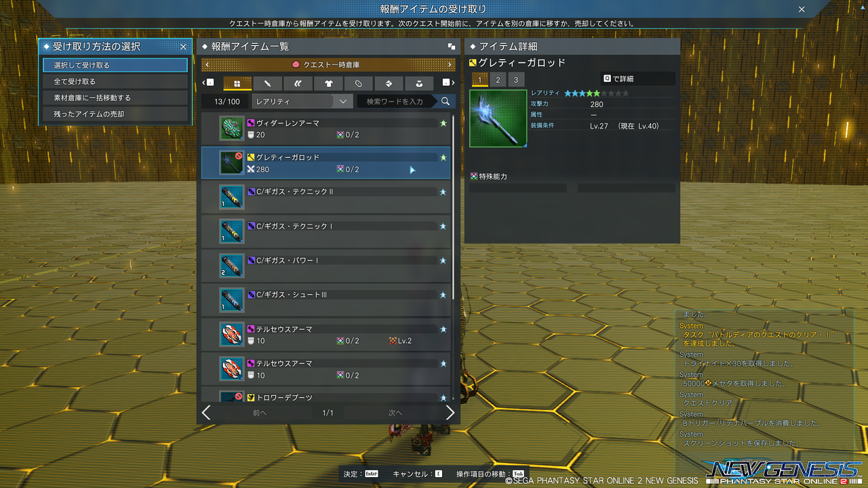This screenshot has width=868, height=488.
Task: Click ヴィダーレンアーマ item thumbnail
Action: click(232, 129)
